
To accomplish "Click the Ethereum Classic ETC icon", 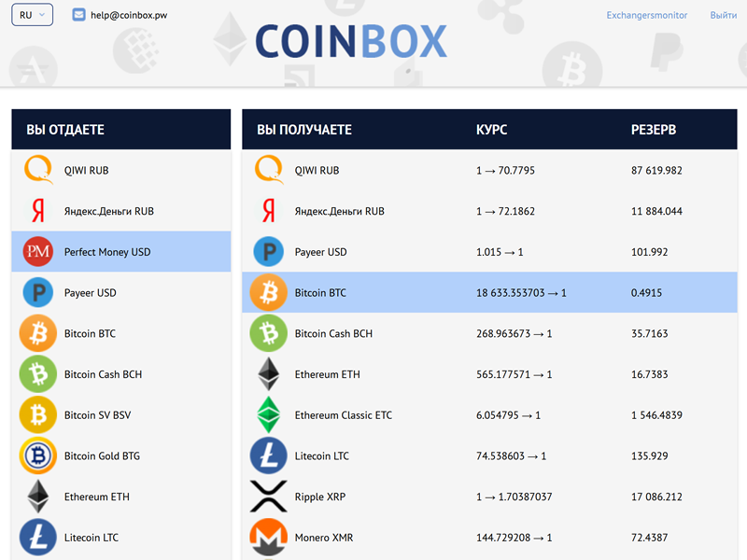I will tap(269, 414).
